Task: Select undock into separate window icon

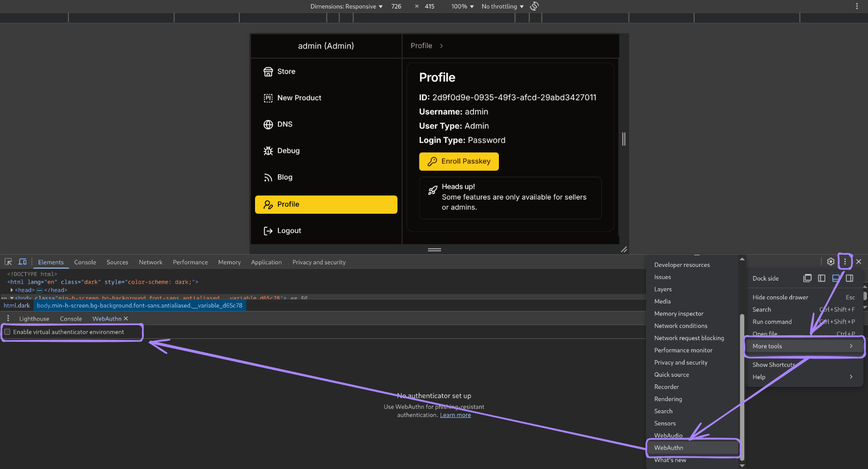Action: click(808, 278)
